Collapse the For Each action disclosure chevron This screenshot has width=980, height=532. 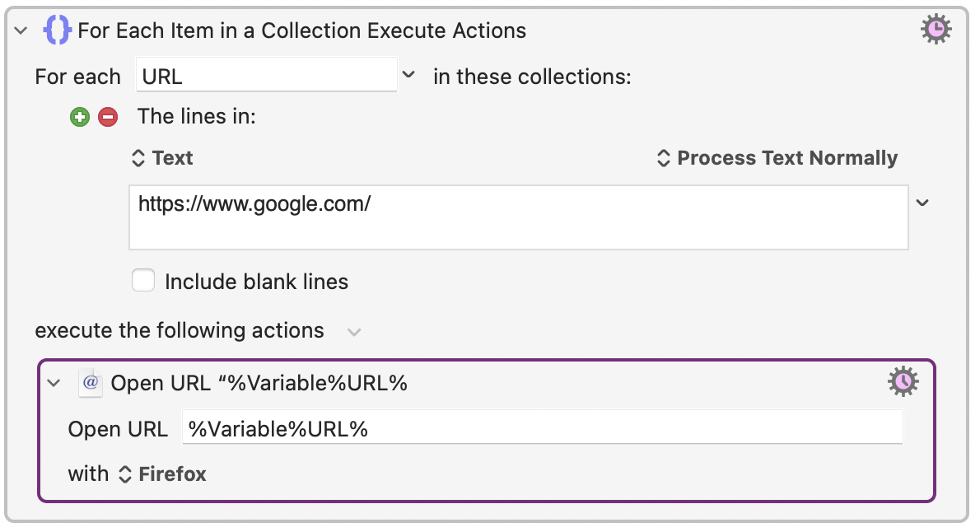(x=21, y=31)
